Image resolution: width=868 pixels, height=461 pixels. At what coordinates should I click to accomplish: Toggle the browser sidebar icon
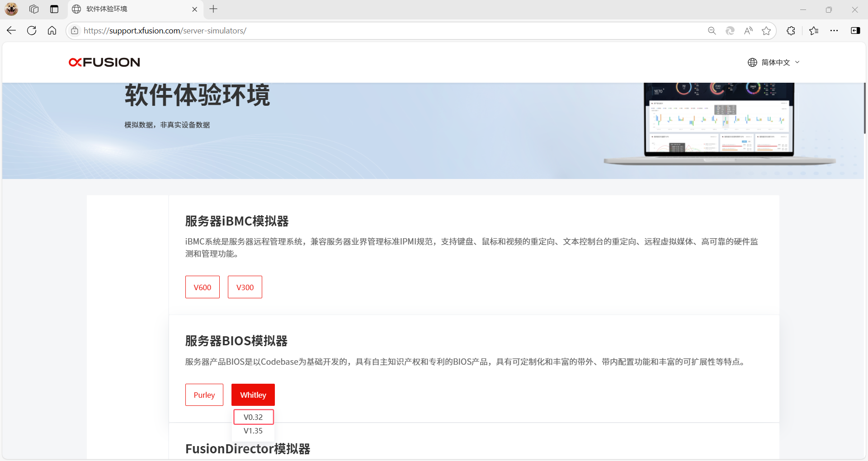coord(855,31)
